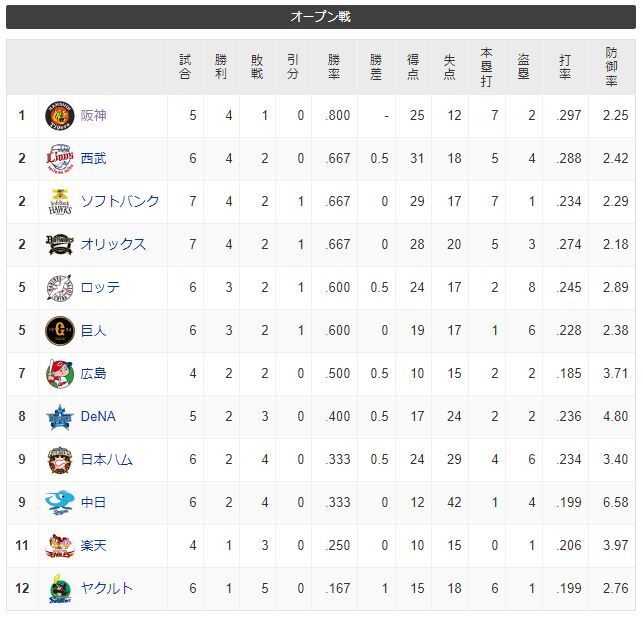Click the DeNA BayStars star logo
Image resolution: width=643 pixels, height=617 pixels.
60,417
